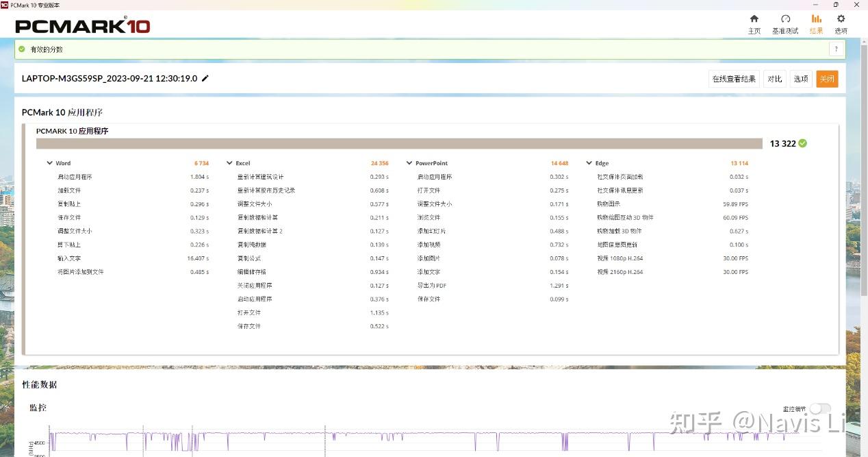Click the PCMark 10 overall score bar

point(399,143)
